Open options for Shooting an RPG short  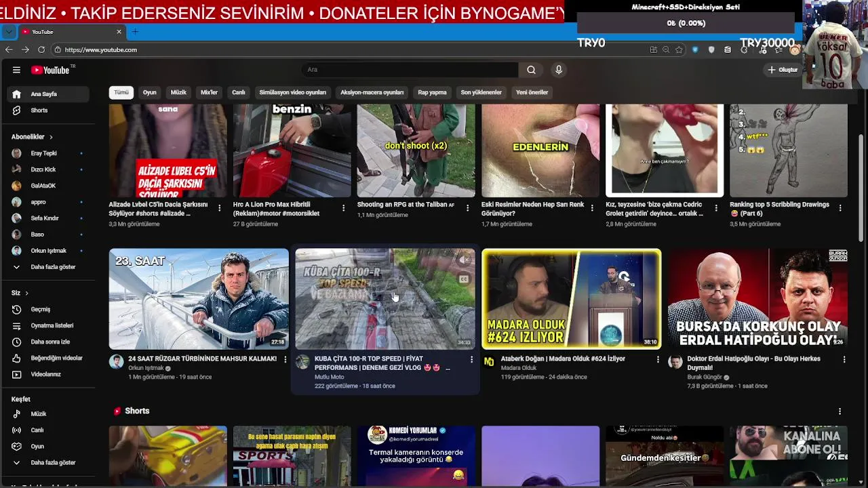click(x=467, y=208)
